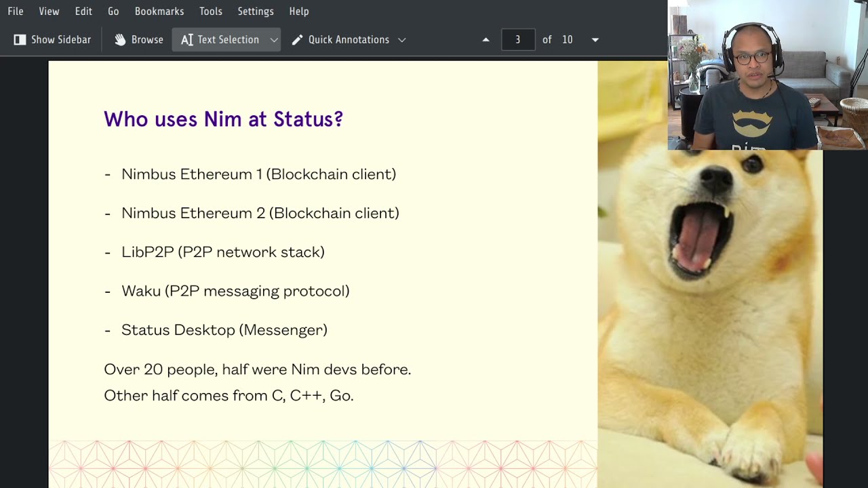Toggle Show Sidebar button

52,40
